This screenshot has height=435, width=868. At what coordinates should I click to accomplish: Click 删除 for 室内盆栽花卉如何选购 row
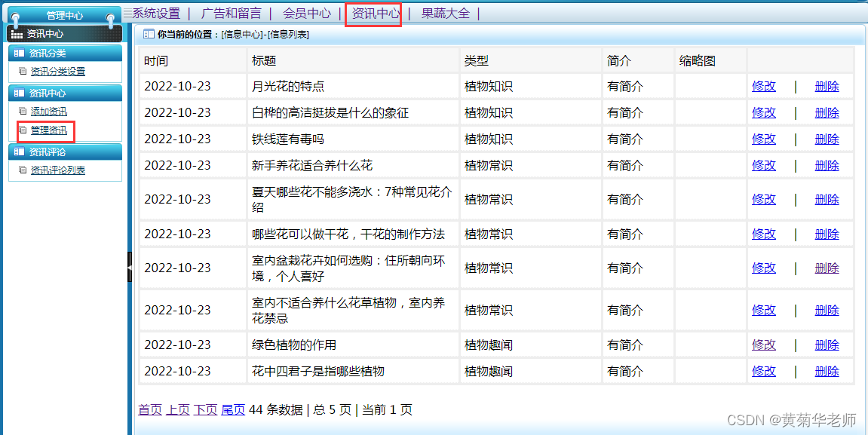coord(827,268)
